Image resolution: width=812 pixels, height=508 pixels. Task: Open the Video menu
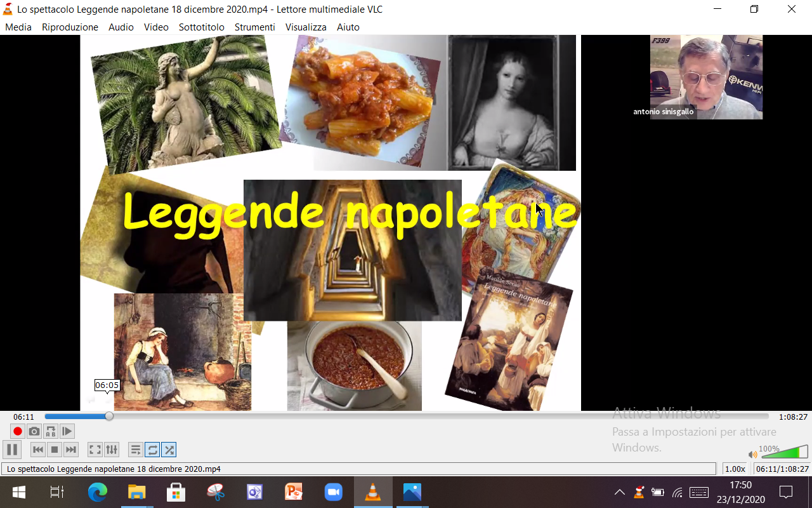156,27
